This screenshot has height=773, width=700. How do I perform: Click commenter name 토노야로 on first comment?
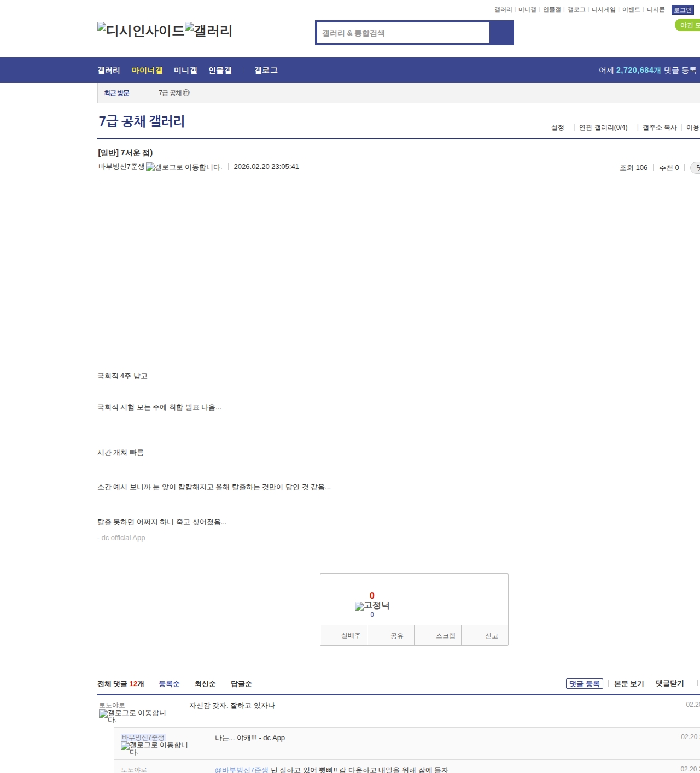(x=112, y=705)
